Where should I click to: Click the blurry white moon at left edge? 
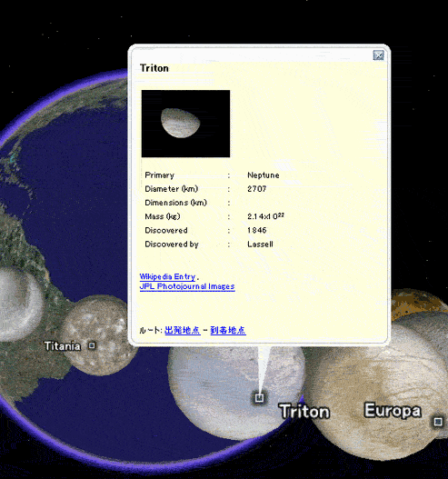[20, 304]
